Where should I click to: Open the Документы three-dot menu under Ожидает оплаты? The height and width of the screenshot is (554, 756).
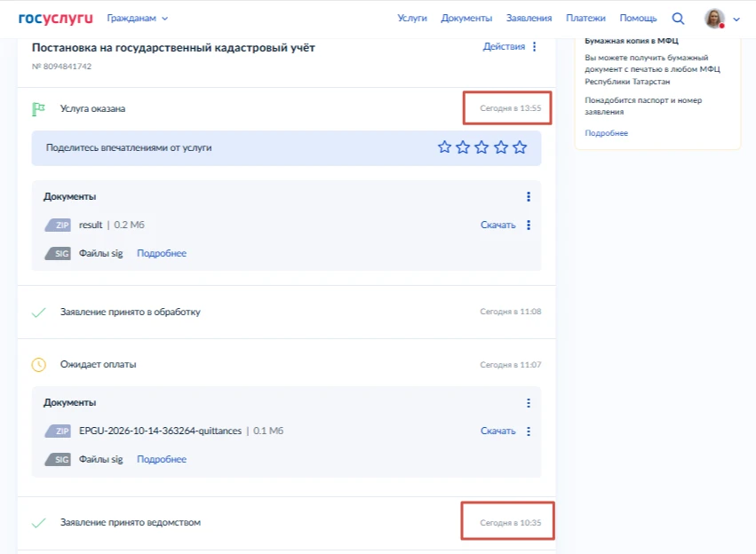click(529, 403)
